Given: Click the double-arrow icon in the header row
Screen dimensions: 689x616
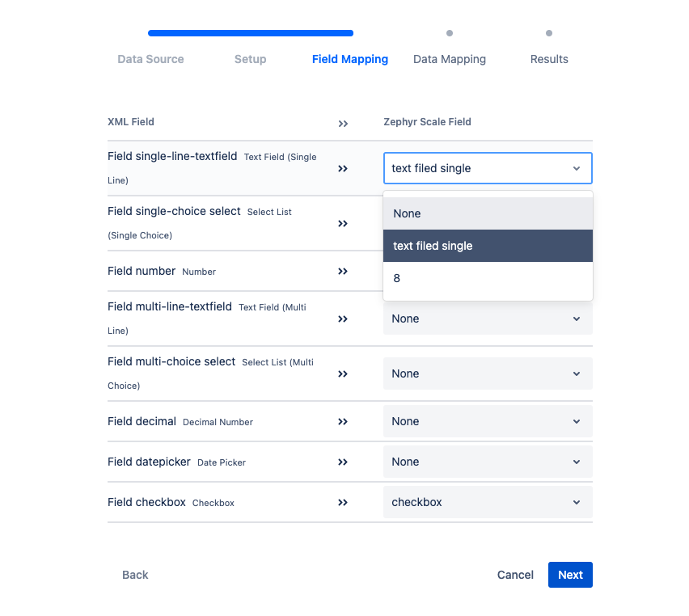Looking at the screenshot, I should 343,123.
